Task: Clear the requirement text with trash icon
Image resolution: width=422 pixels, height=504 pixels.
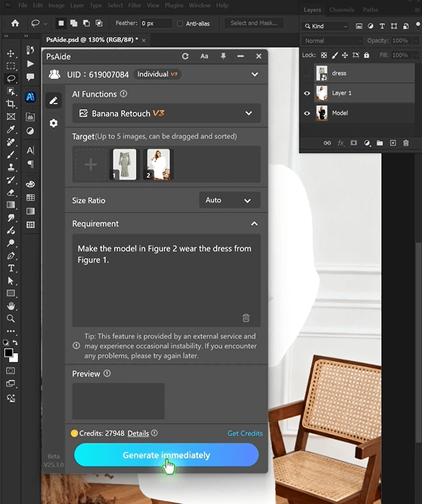Action: click(x=246, y=318)
